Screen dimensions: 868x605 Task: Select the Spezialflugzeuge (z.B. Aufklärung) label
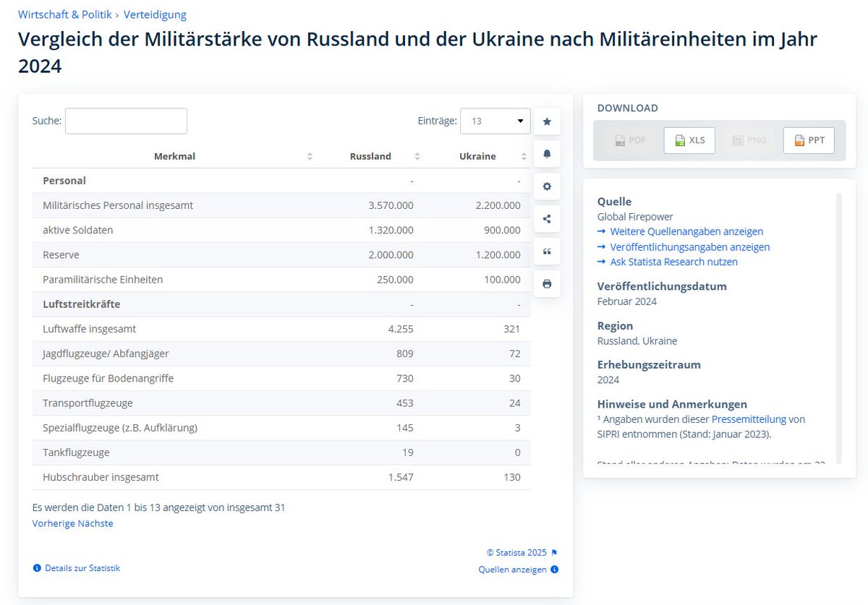(120, 428)
